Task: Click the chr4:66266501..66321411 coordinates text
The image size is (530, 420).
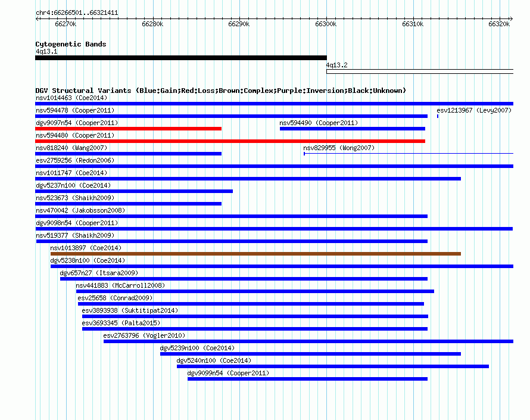Action: (77, 13)
